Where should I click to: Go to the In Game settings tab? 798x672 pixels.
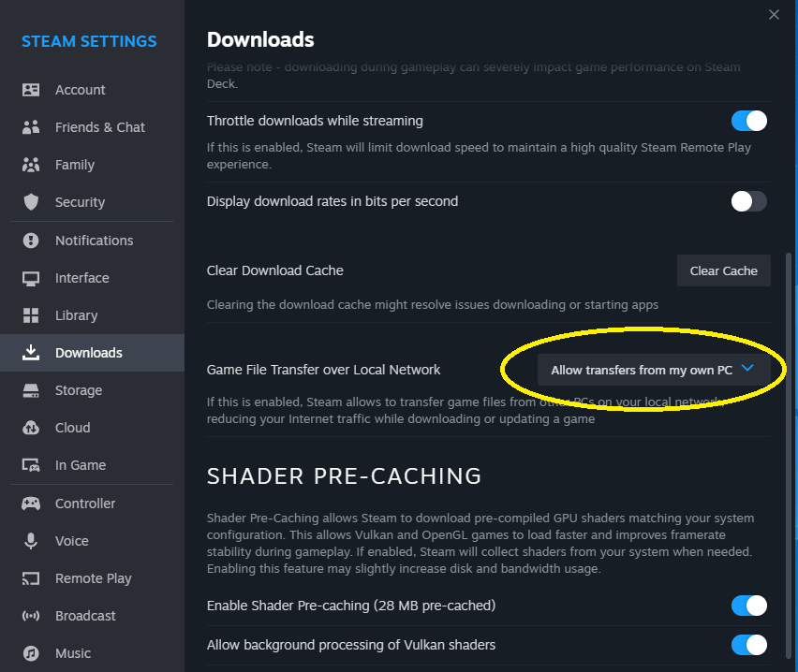coord(81,465)
